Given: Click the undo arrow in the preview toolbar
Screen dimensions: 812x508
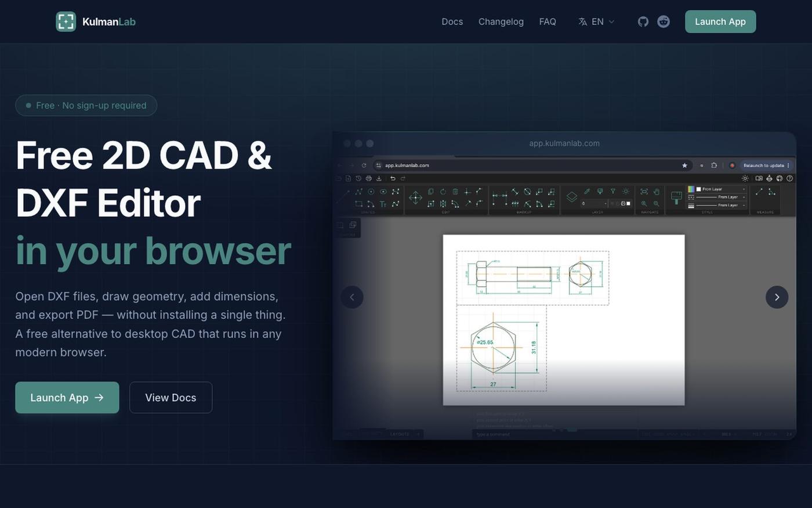Looking at the screenshot, I should (x=393, y=178).
